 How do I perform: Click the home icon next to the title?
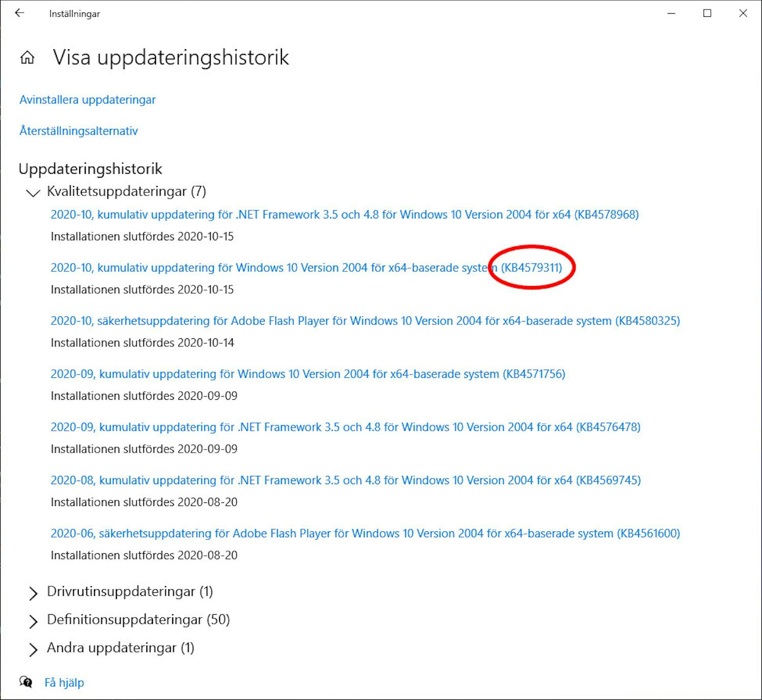pos(27,57)
